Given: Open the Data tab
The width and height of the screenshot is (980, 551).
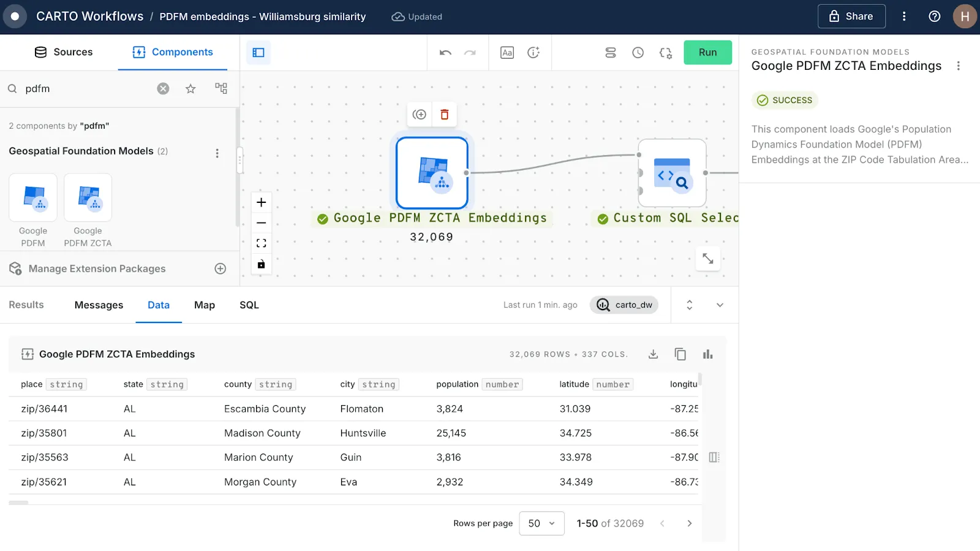Looking at the screenshot, I should 159,305.
